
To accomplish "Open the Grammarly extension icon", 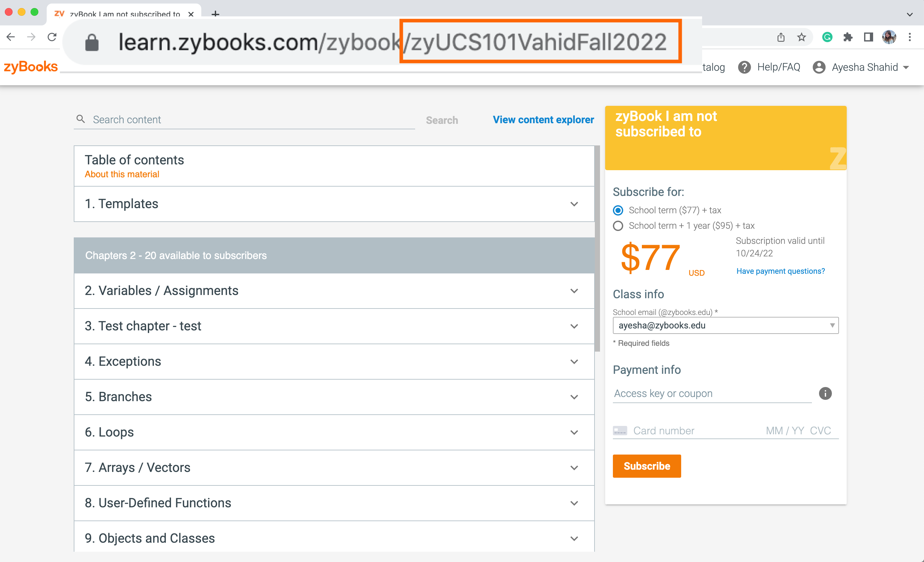I will [827, 37].
